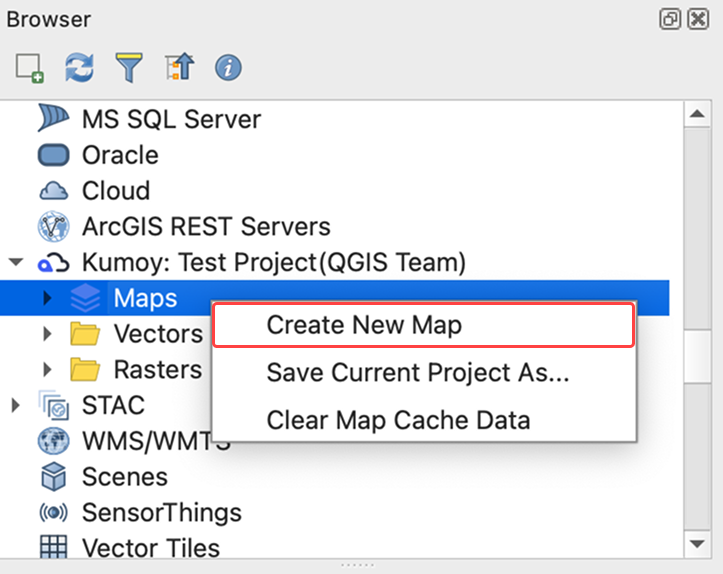Image resolution: width=723 pixels, height=574 pixels.
Task: Expand the STAC tree node
Action: [x=16, y=405]
